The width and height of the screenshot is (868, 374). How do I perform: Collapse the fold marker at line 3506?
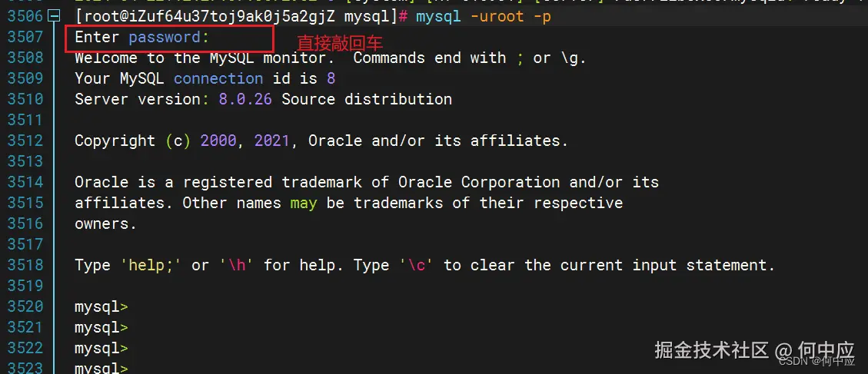(55, 17)
